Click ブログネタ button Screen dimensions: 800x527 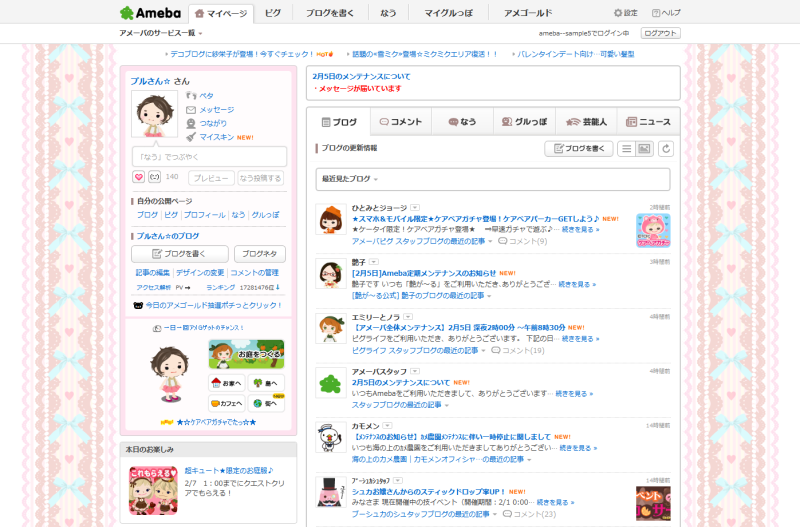(x=260, y=254)
